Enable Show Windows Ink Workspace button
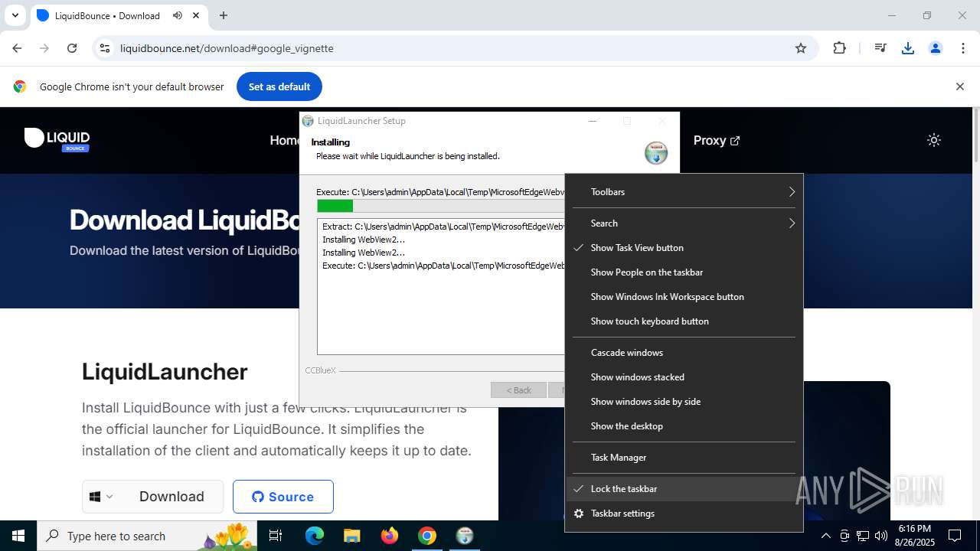Image resolution: width=980 pixels, height=551 pixels. tap(684, 297)
